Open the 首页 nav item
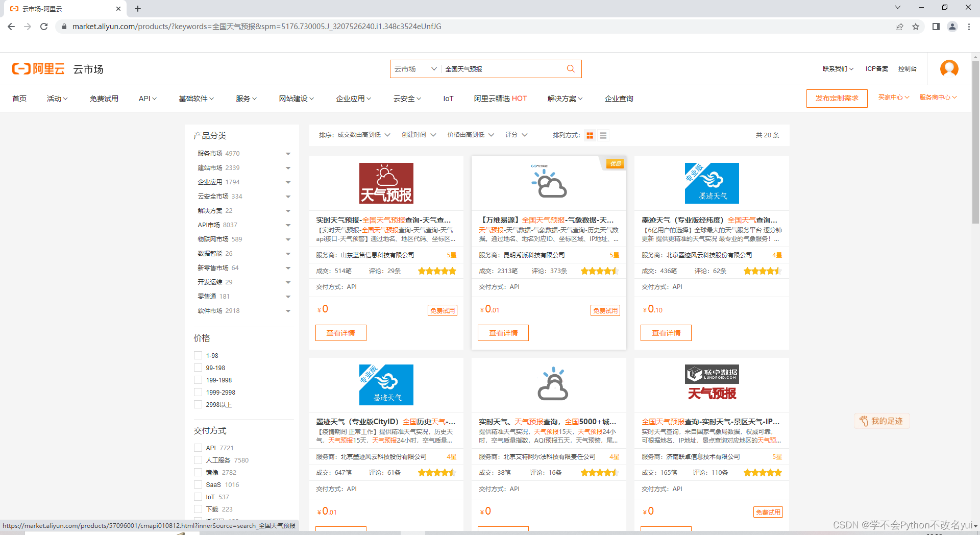 pos(19,99)
